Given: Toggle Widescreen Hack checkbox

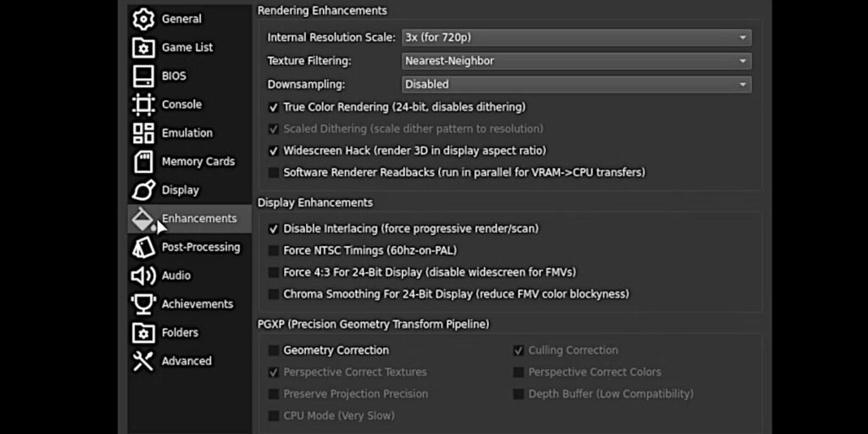Looking at the screenshot, I should (274, 151).
